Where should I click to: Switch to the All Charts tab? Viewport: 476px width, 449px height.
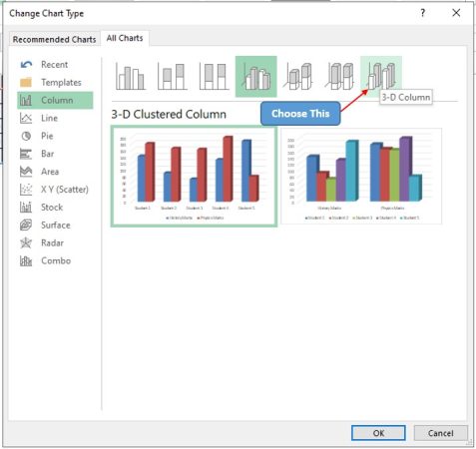pos(125,38)
